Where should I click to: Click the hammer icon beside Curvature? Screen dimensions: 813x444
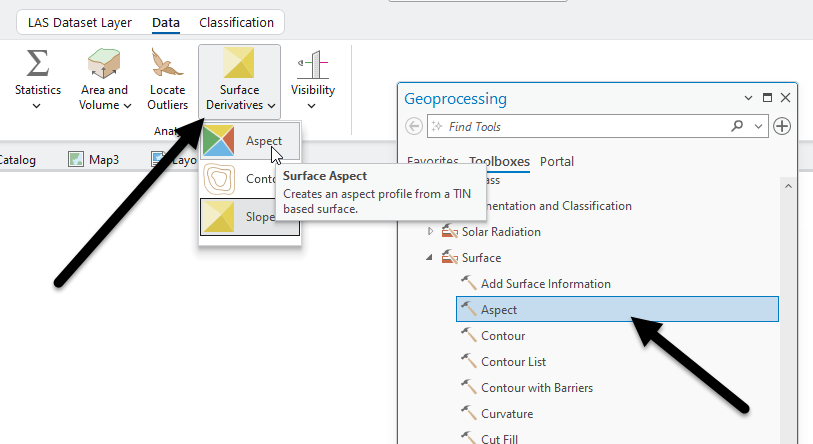tap(469, 413)
